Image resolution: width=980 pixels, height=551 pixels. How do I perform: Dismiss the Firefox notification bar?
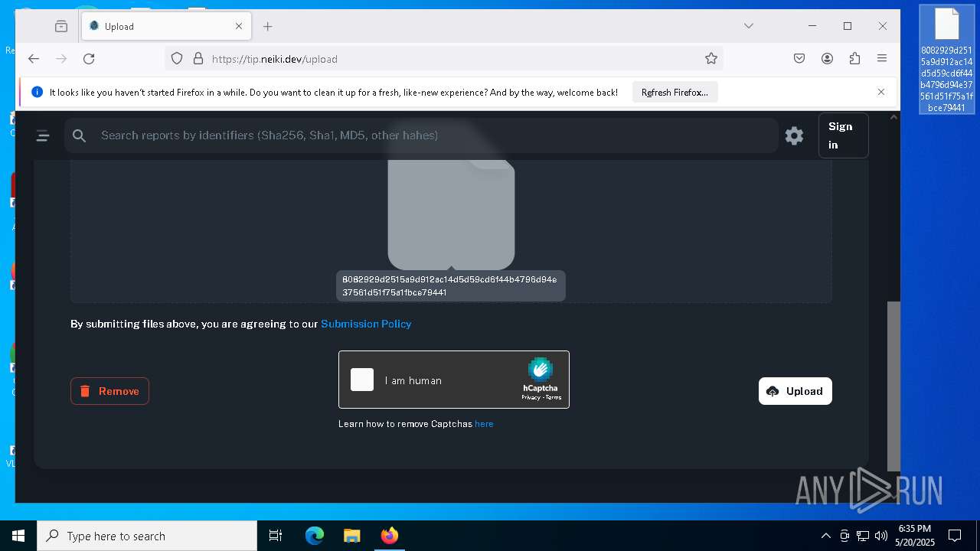pos(881,92)
